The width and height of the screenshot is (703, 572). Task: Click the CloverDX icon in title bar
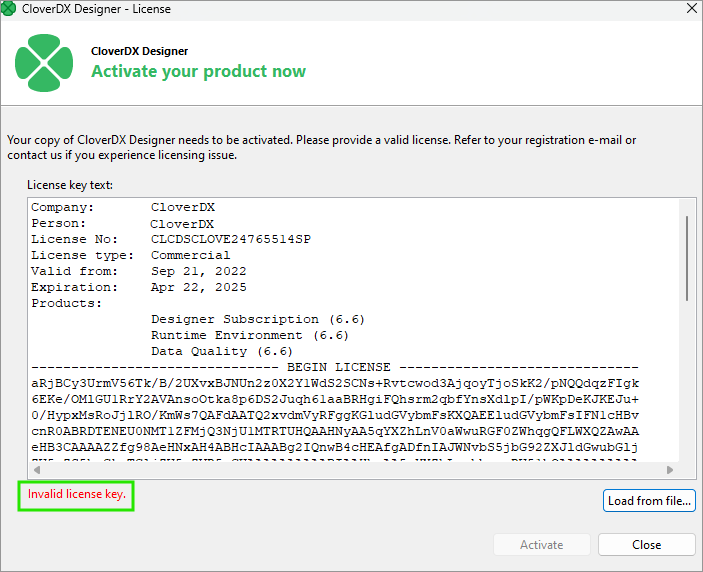click(9, 9)
